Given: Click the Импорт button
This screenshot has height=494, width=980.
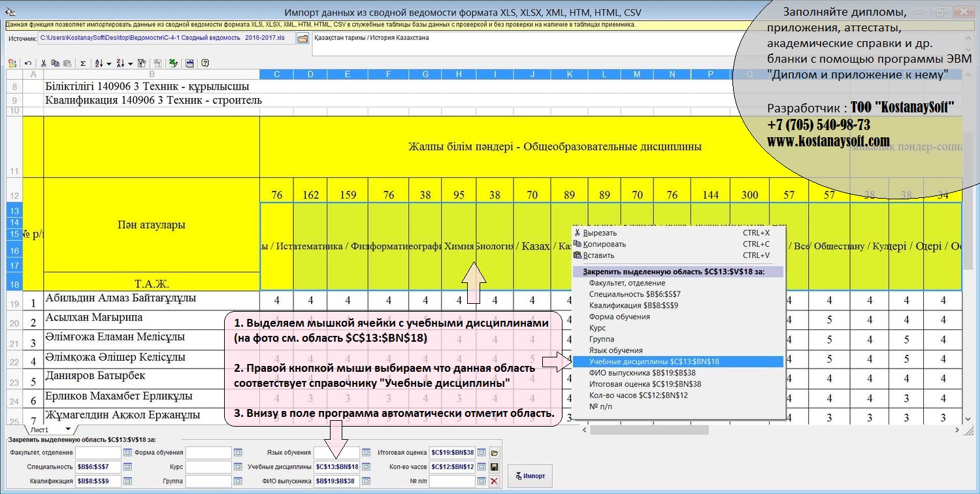Looking at the screenshot, I should tap(530, 476).
